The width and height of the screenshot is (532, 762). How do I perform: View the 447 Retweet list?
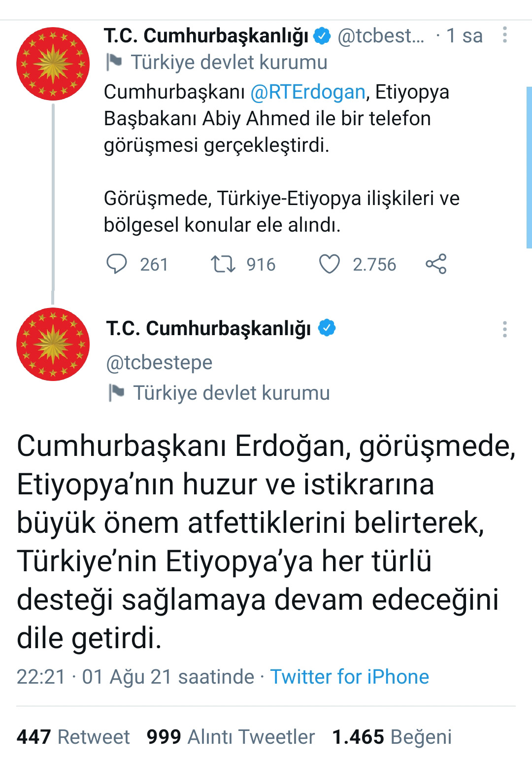pos(73,737)
